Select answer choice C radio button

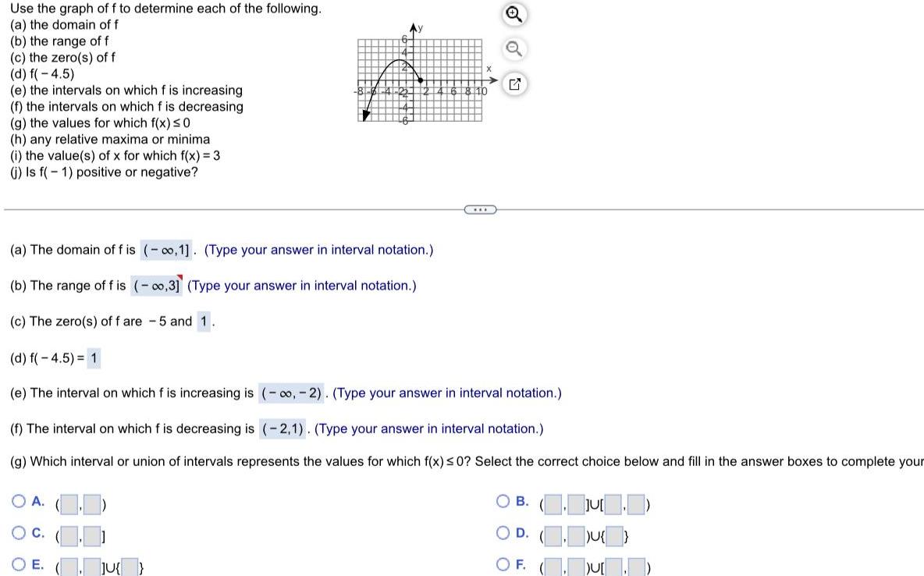[19, 532]
